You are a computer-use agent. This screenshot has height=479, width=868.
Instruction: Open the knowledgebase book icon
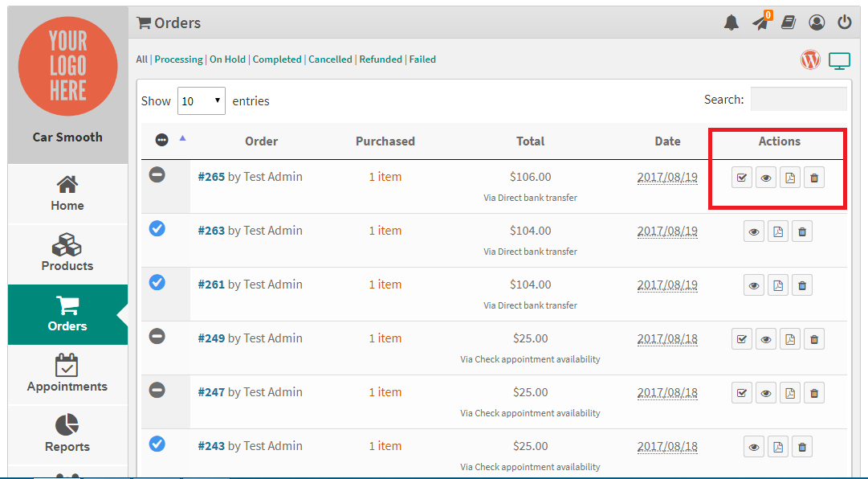789,23
